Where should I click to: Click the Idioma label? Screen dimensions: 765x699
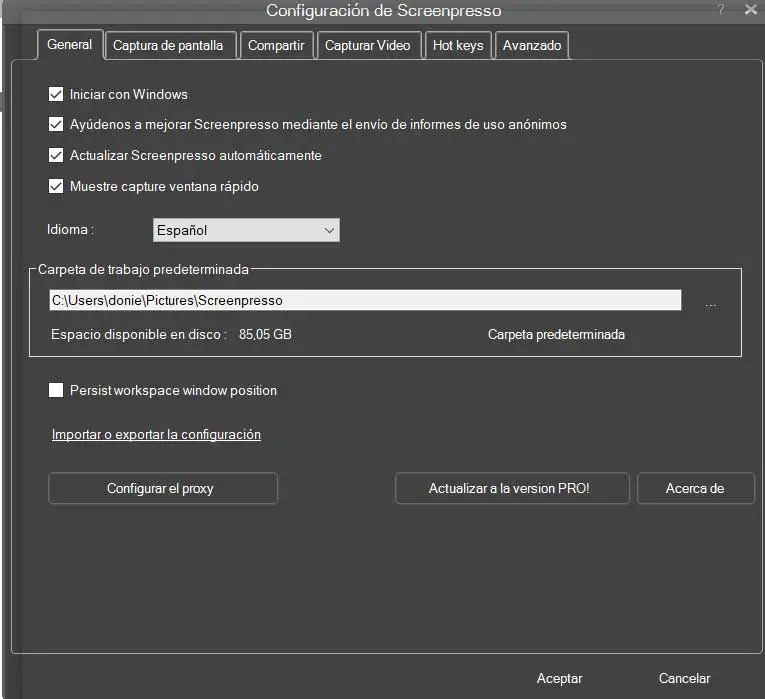(70, 229)
